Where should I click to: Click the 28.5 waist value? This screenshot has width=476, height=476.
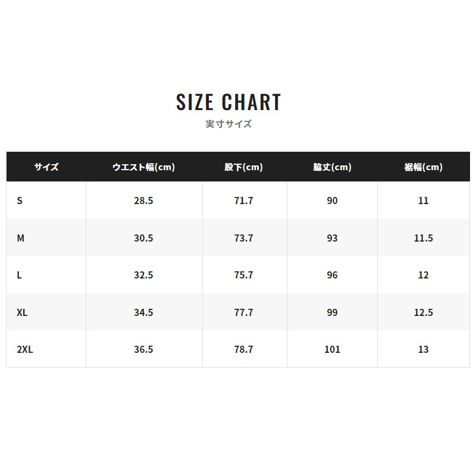tap(143, 201)
